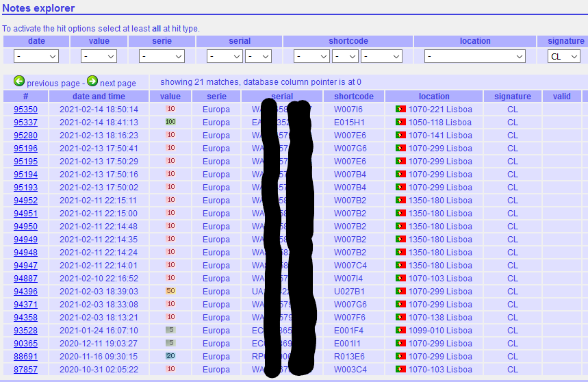Screen dimensions: 588x382
Task: Click the 'date and time' column header
Action: coord(99,97)
